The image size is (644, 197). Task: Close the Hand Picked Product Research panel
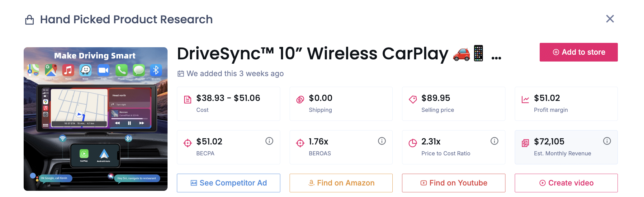(610, 19)
